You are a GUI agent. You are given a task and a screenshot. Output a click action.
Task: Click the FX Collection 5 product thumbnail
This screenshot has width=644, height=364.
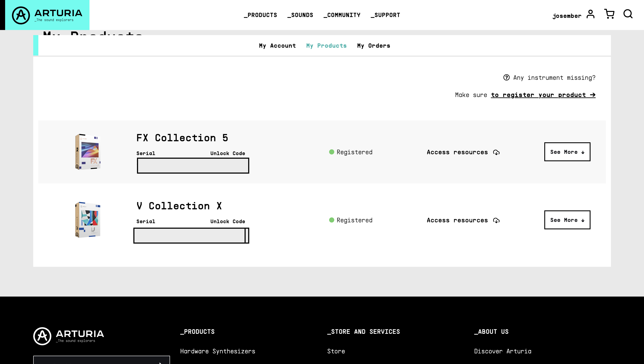[87, 151]
